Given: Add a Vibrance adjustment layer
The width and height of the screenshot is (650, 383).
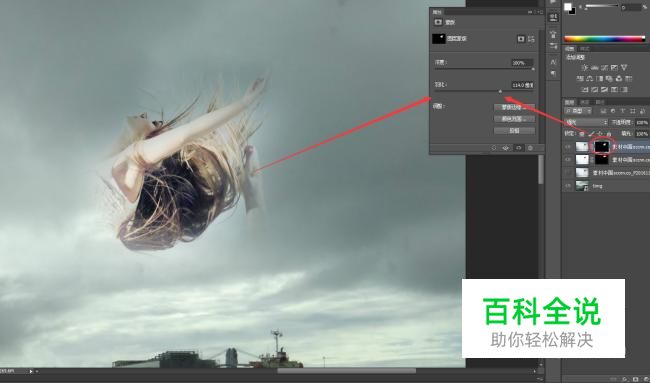Looking at the screenshot, I should coord(624,68).
